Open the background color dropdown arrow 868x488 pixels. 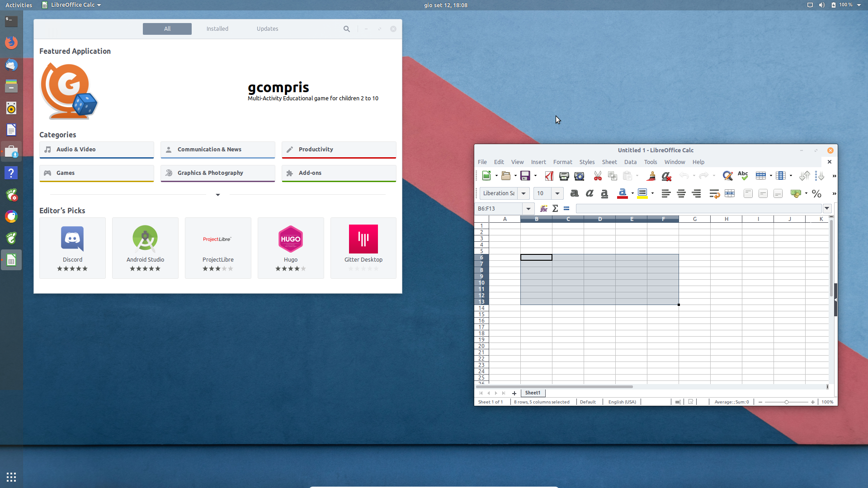coord(652,193)
